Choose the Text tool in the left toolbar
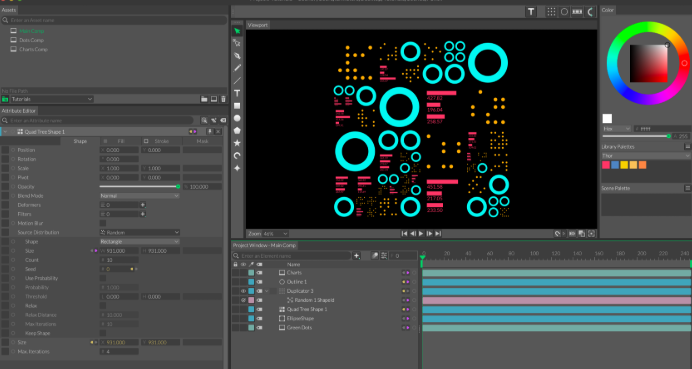The width and height of the screenshot is (692, 369). (237, 93)
